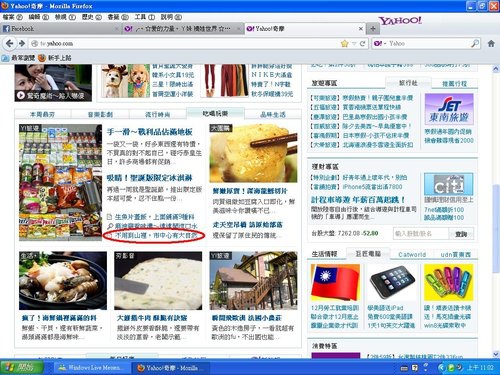Select the 品味生活 content tab
This screenshot has width=500, height=375.
coord(273,114)
